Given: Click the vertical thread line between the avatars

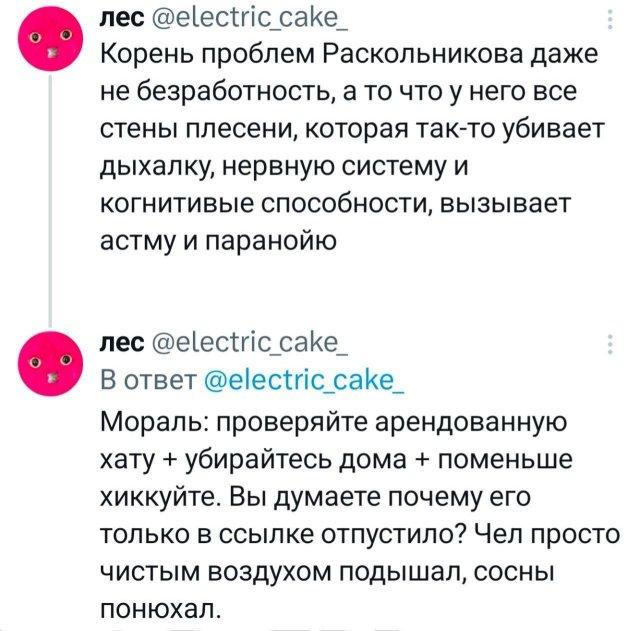Looking at the screenshot, I should [x=48, y=200].
